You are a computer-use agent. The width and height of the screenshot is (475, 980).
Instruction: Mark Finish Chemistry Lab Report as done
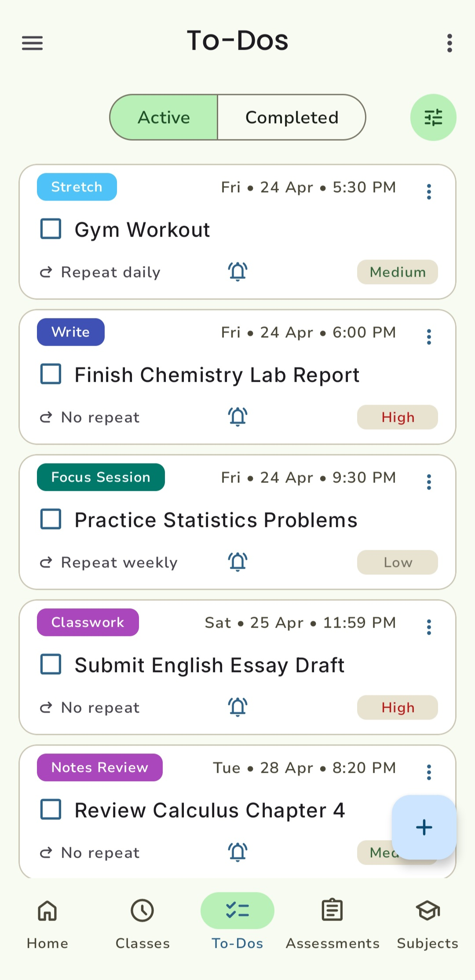pos(51,374)
